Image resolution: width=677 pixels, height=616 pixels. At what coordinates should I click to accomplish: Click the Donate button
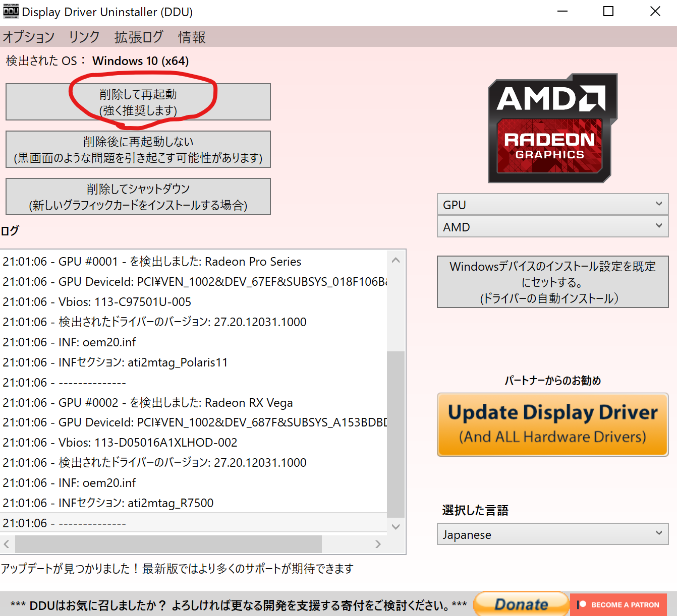521,604
